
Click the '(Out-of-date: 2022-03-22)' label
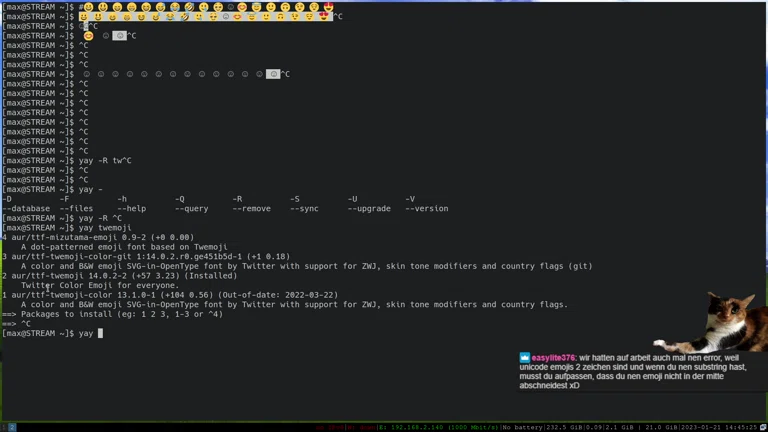pos(278,295)
